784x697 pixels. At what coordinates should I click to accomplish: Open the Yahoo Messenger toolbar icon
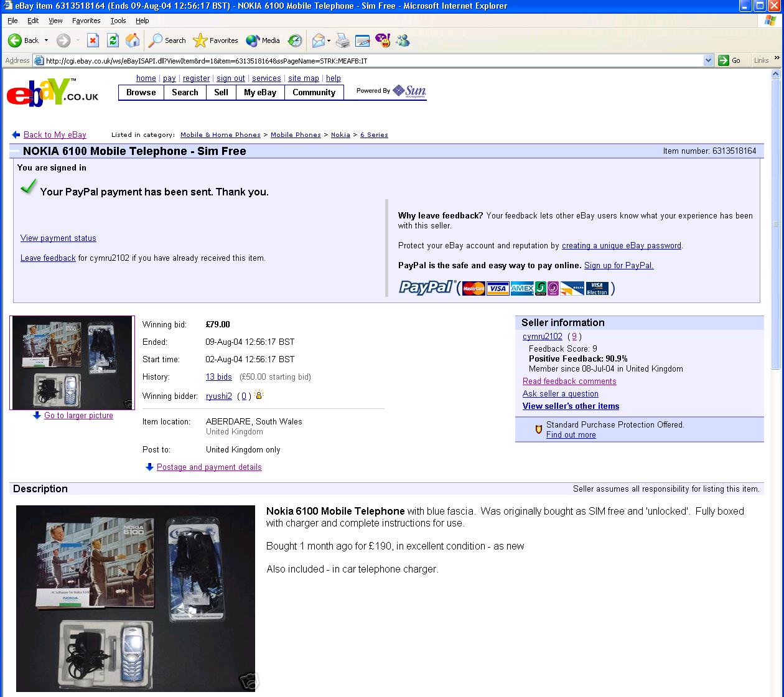coord(383,40)
